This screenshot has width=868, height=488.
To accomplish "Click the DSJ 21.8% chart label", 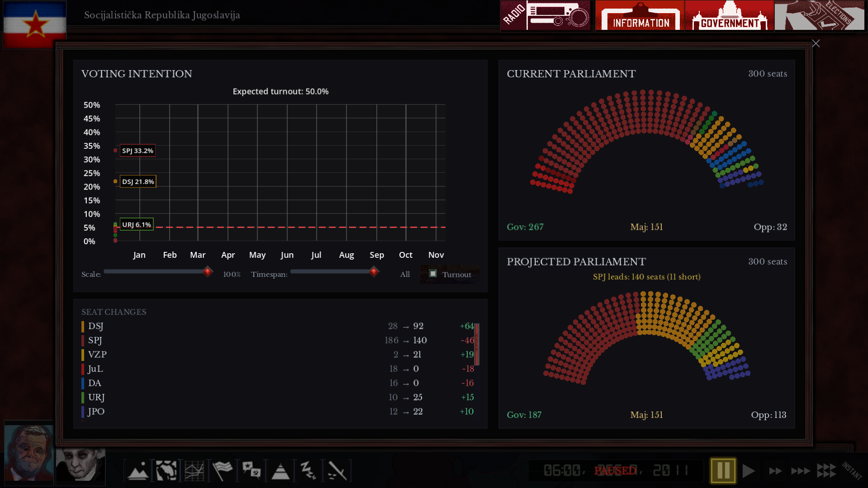I will pyautogui.click(x=138, y=181).
